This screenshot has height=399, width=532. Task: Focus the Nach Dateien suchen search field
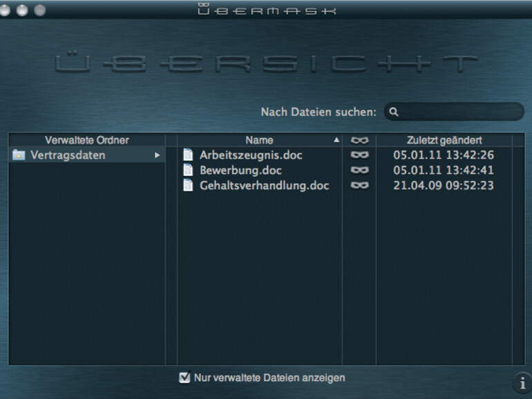[454, 112]
